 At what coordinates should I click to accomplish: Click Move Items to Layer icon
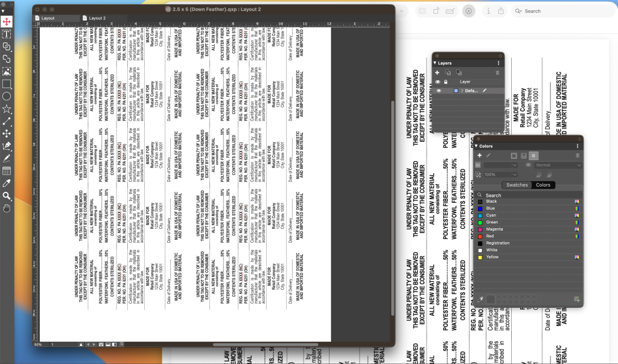tap(448, 72)
